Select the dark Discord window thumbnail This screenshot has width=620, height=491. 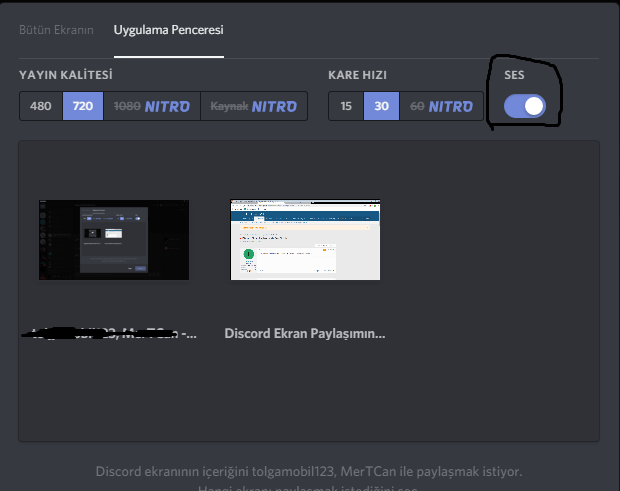coord(114,240)
